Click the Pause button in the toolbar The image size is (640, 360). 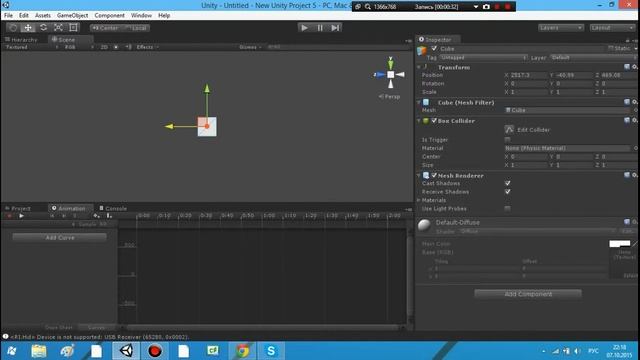pos(320,28)
